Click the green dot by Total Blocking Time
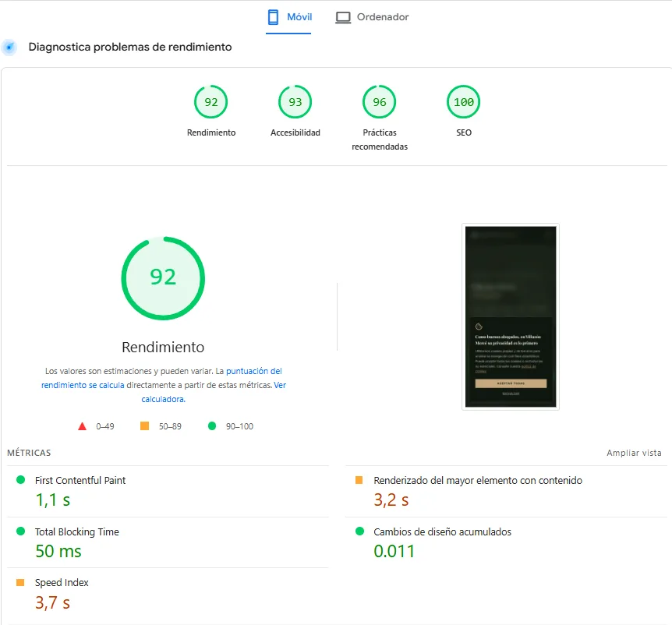This screenshot has height=625, width=672. [x=20, y=531]
